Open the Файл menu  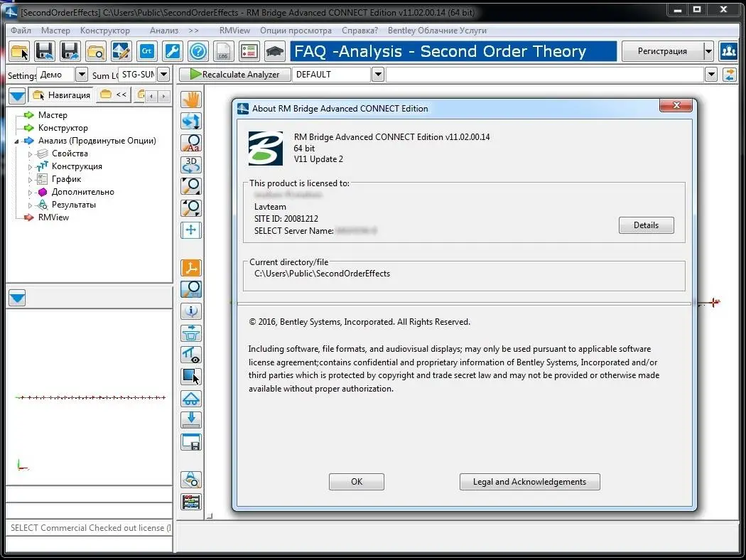(21, 31)
